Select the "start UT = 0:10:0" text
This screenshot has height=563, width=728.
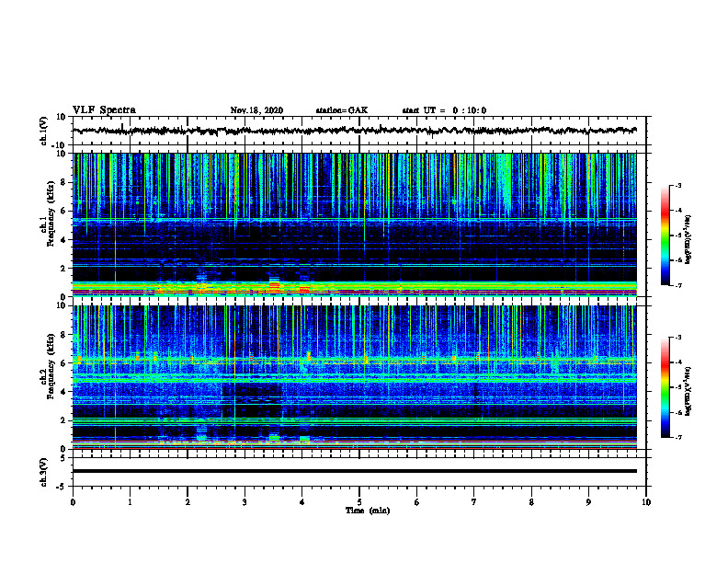click(x=444, y=110)
